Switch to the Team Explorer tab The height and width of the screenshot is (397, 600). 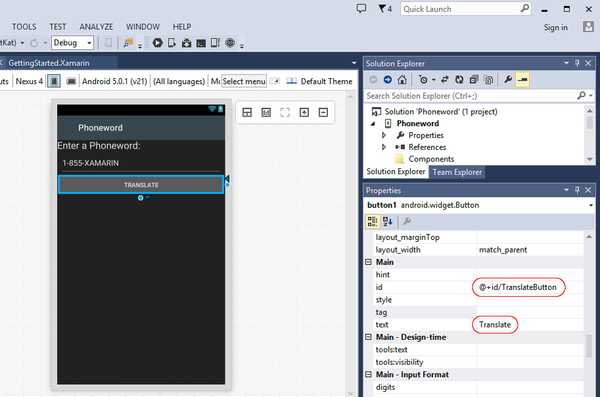pyautogui.click(x=457, y=172)
